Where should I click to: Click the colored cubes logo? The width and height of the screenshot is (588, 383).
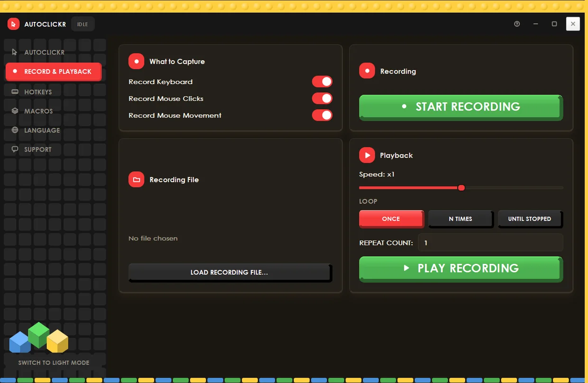(x=39, y=337)
